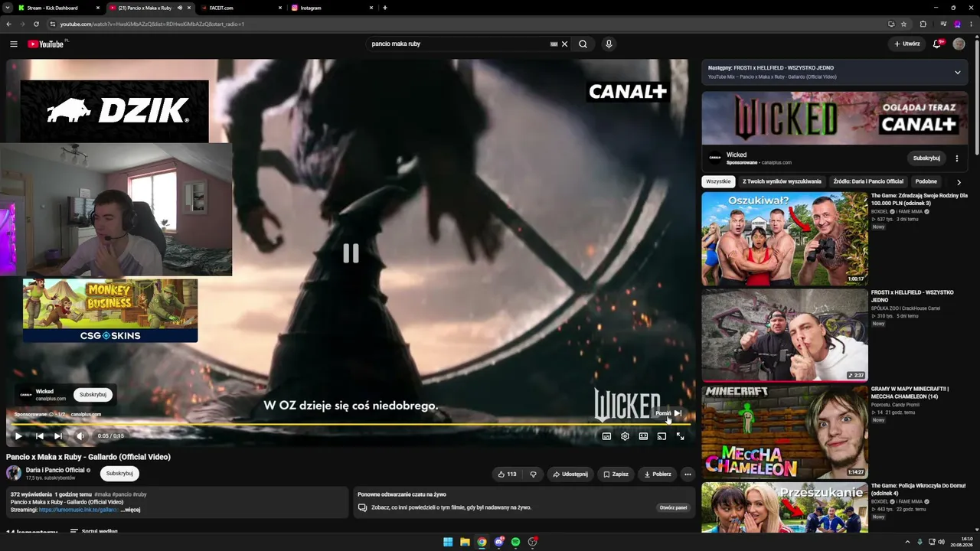Like the video showing 113 likes
980x551 pixels.
[507, 474]
